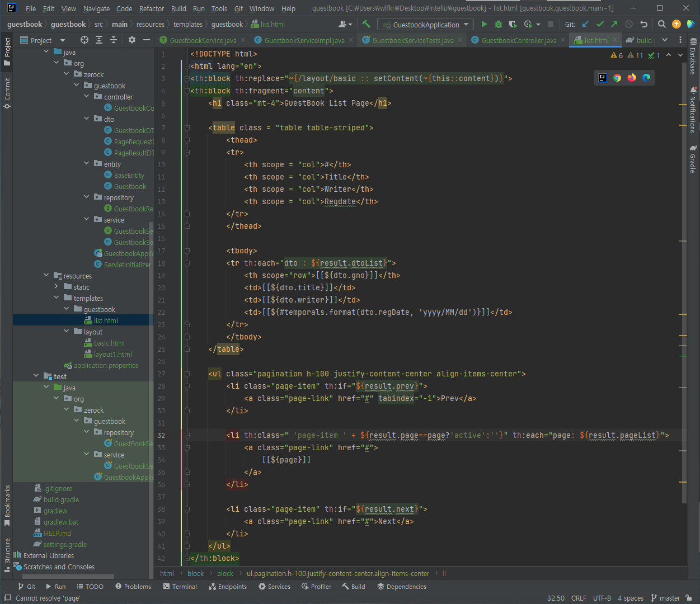
Task: Open Project panel gear options
Action: pyautogui.click(x=132, y=40)
